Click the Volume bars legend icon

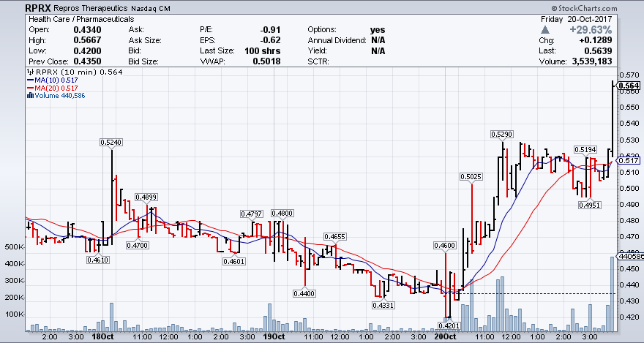pos(29,95)
